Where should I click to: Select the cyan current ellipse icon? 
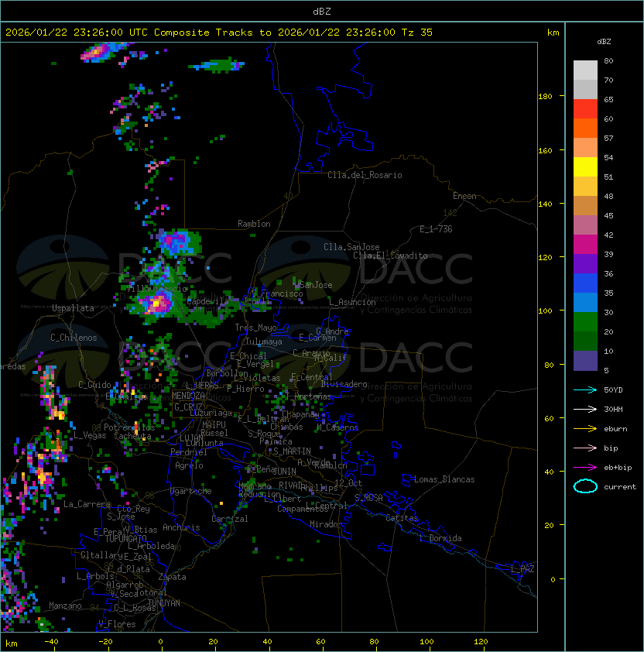coord(585,487)
